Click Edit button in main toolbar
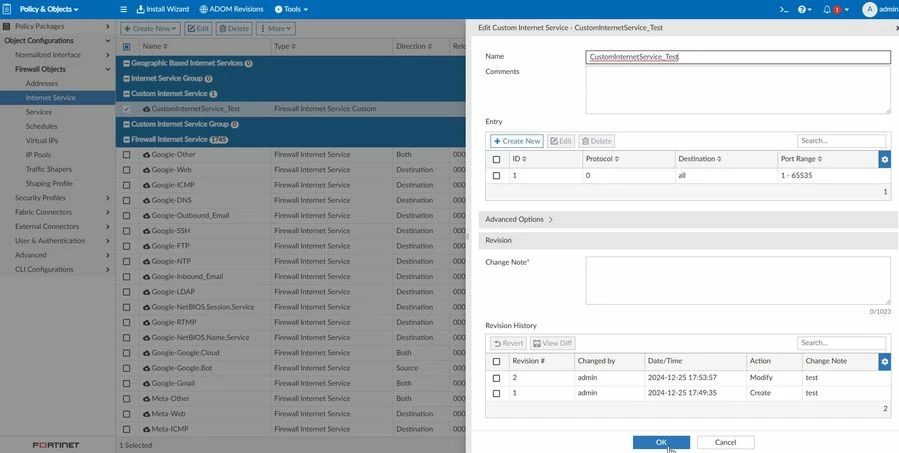 (x=198, y=29)
